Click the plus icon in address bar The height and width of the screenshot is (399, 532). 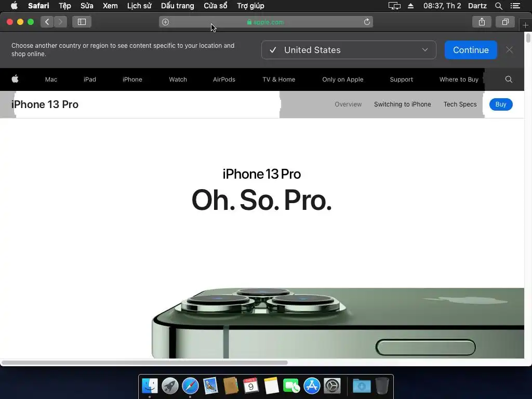[165, 22]
